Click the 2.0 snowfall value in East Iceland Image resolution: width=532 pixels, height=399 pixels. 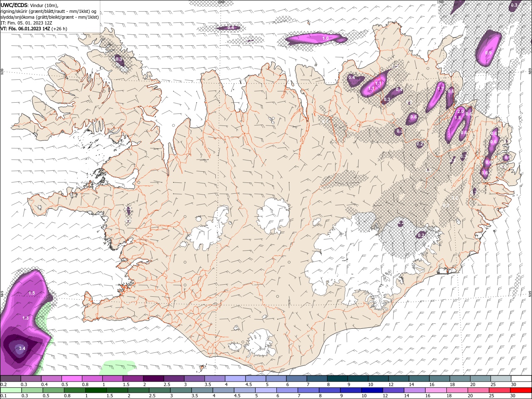(461, 111)
